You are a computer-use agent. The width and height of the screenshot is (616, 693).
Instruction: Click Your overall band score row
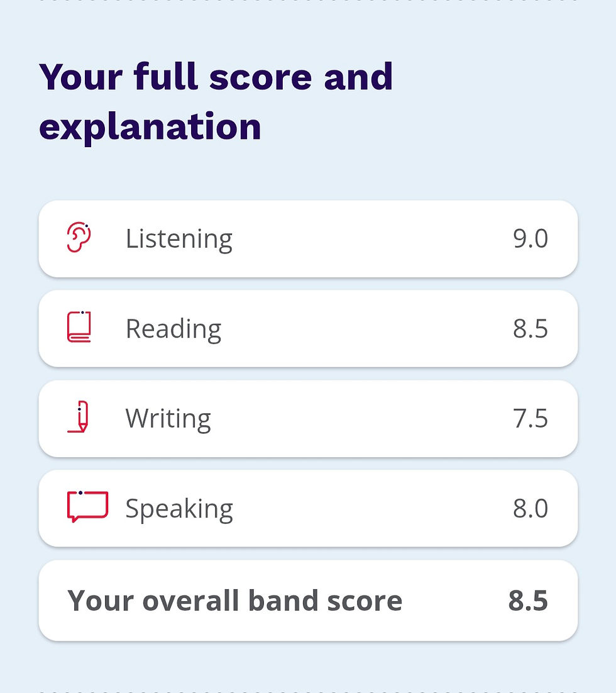[308, 599]
